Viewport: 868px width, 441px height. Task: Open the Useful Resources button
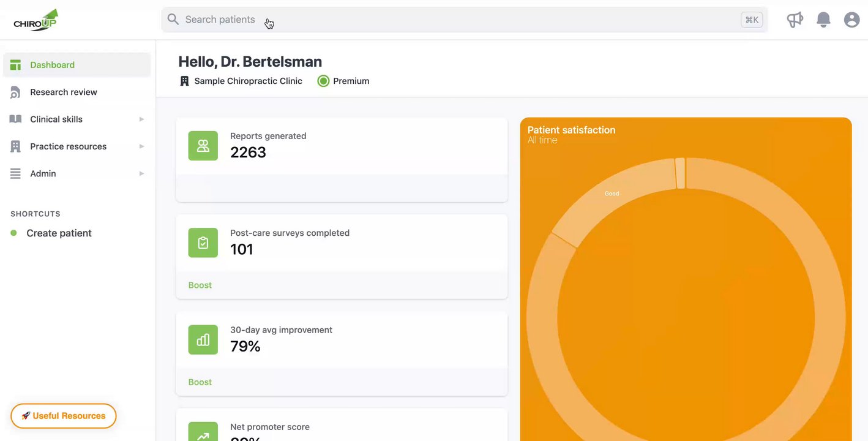(64, 416)
